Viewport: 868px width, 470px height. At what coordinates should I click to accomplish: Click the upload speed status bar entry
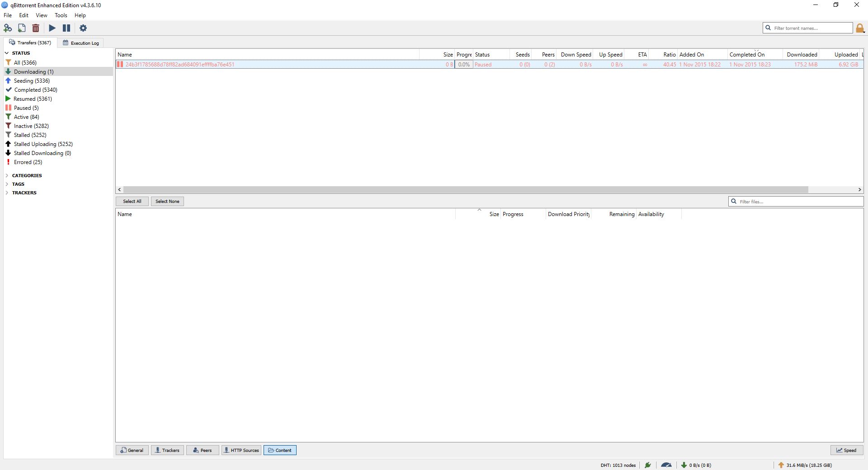[x=805, y=465]
